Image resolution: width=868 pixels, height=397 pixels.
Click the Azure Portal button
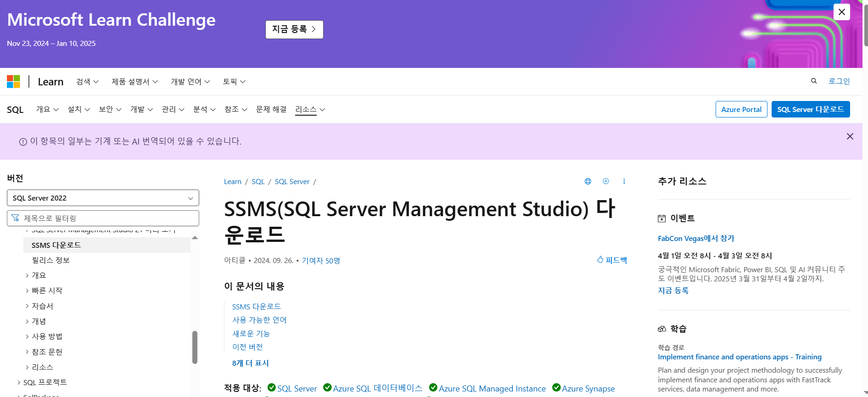click(741, 109)
